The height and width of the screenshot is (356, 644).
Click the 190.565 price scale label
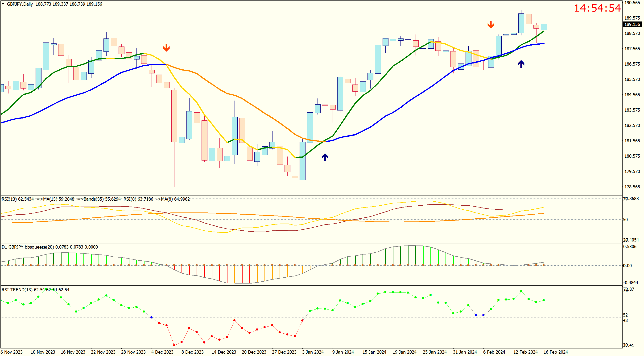632,3
